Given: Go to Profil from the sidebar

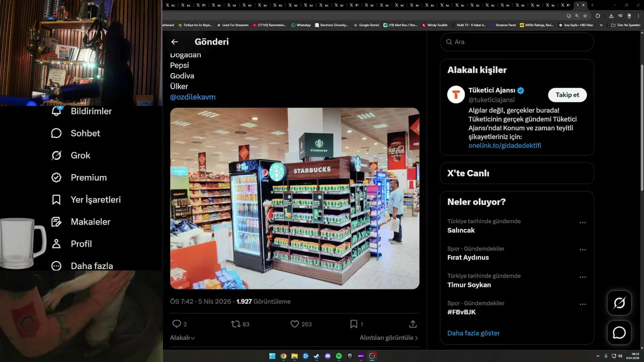Looking at the screenshot, I should [x=71, y=244].
